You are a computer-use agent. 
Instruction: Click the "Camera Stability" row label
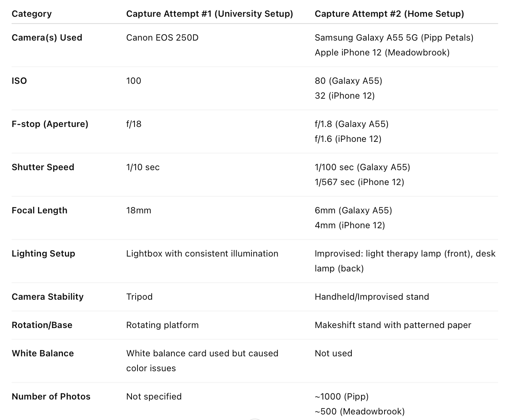click(48, 297)
